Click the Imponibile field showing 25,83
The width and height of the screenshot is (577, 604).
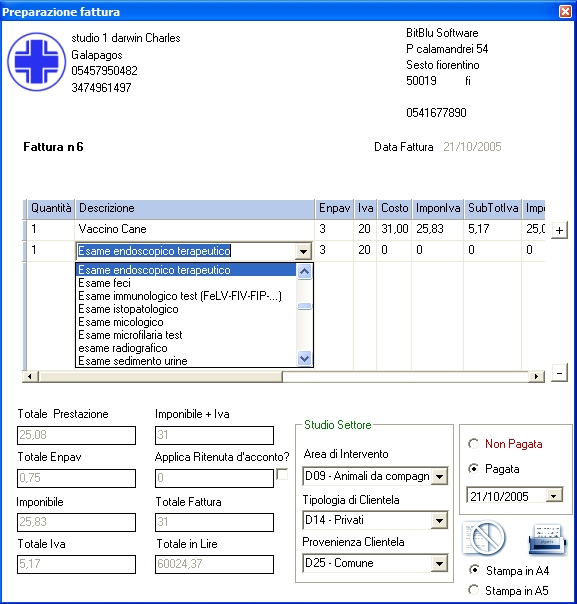coord(76,522)
